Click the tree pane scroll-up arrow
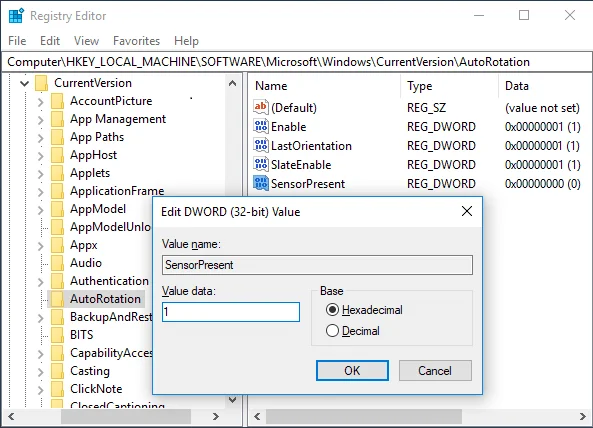 click(x=233, y=84)
